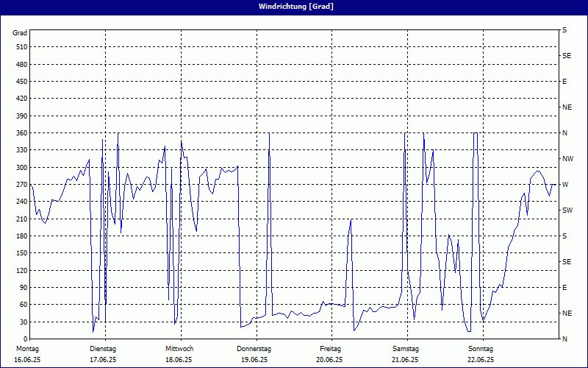Click the Grad y-axis unit label
Viewport: 588px width, 368px height.
pos(20,33)
